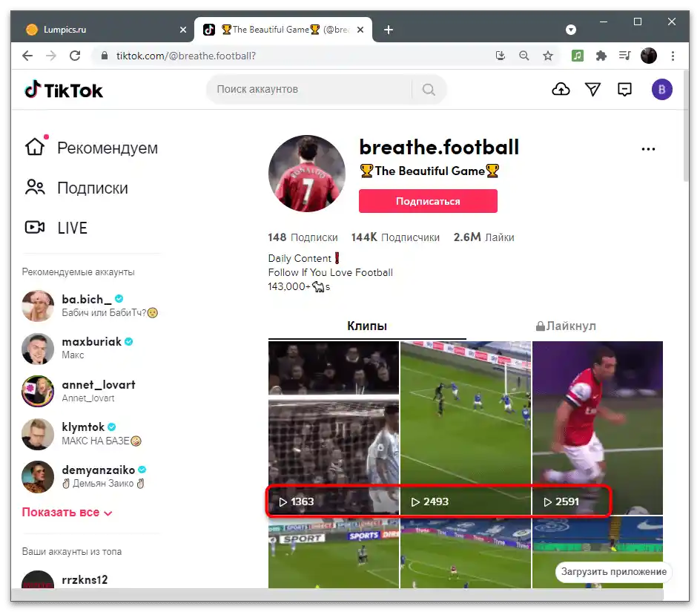Open Рекомендуем feed
Screen dimensions: 700x612
coord(91,148)
